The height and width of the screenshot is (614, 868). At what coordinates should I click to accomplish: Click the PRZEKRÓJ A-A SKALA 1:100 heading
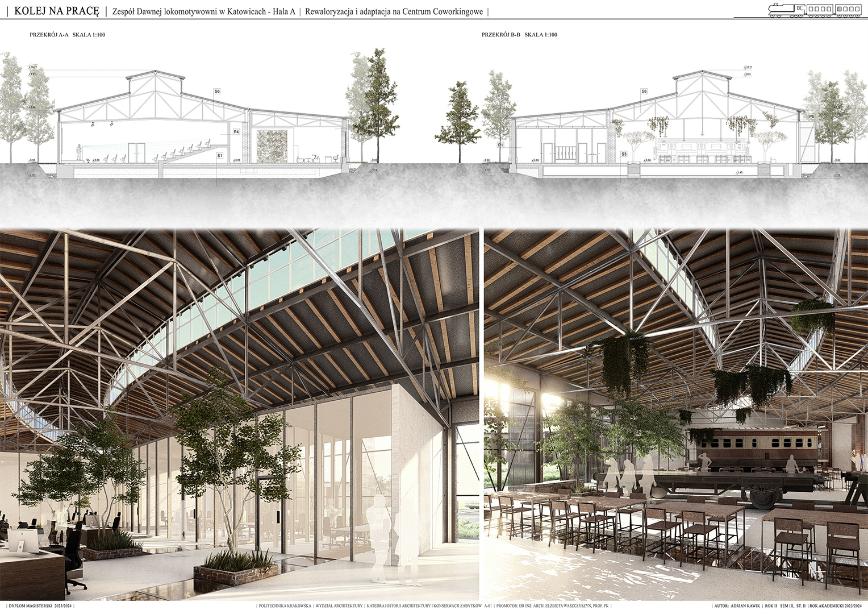point(67,35)
